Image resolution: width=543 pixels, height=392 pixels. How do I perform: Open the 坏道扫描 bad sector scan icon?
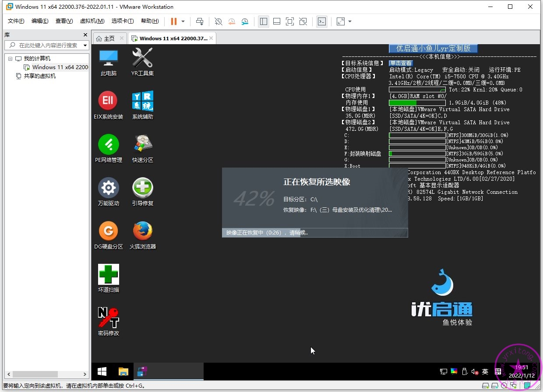tap(108, 278)
